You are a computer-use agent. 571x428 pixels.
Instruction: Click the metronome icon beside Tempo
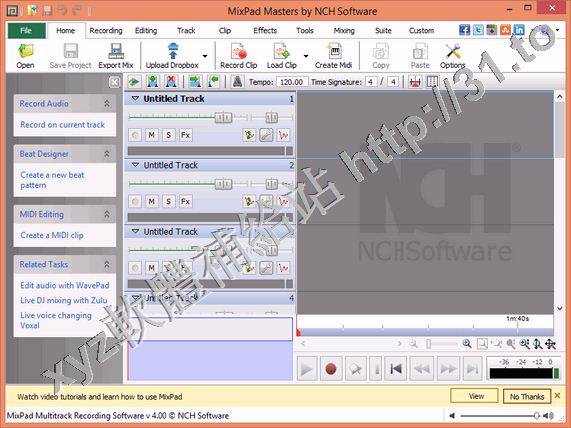tap(237, 82)
